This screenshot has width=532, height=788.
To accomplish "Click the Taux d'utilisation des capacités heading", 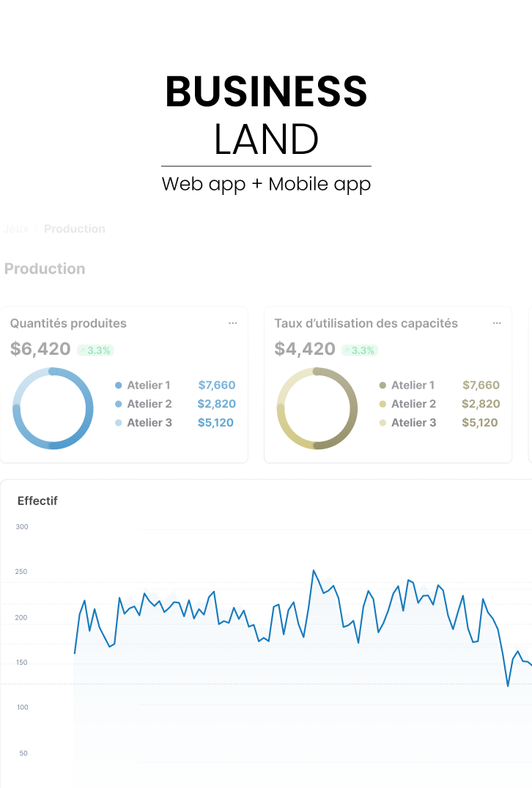I will [366, 323].
